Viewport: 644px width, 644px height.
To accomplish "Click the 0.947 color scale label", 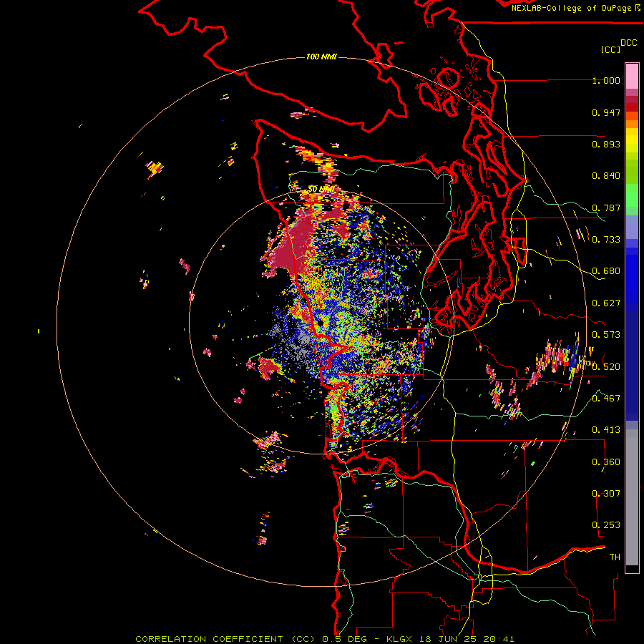I will (x=606, y=112).
